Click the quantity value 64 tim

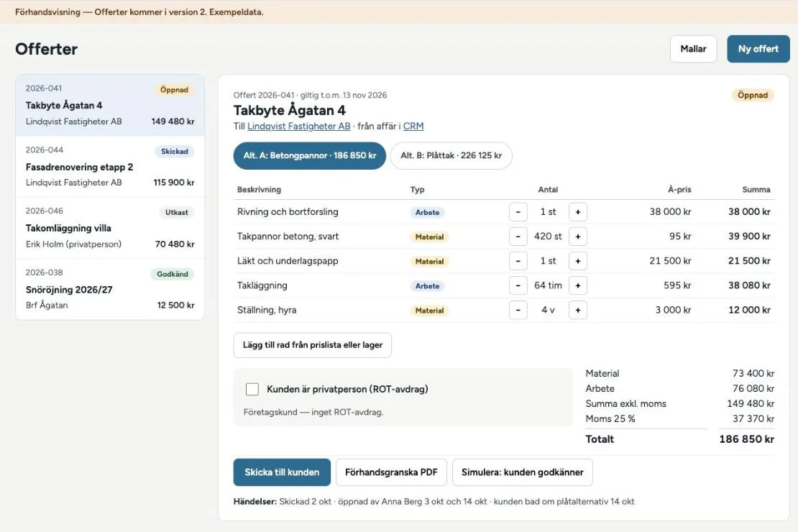(x=548, y=285)
